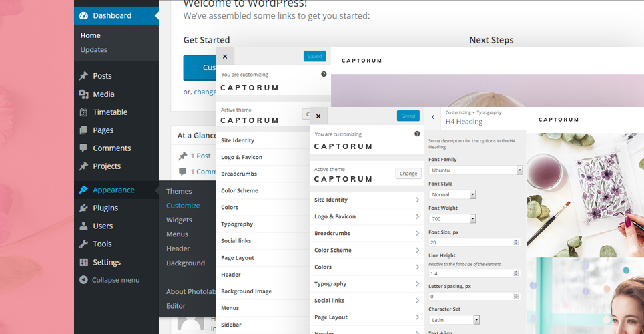Click the Tools wrench icon

[x=84, y=244]
